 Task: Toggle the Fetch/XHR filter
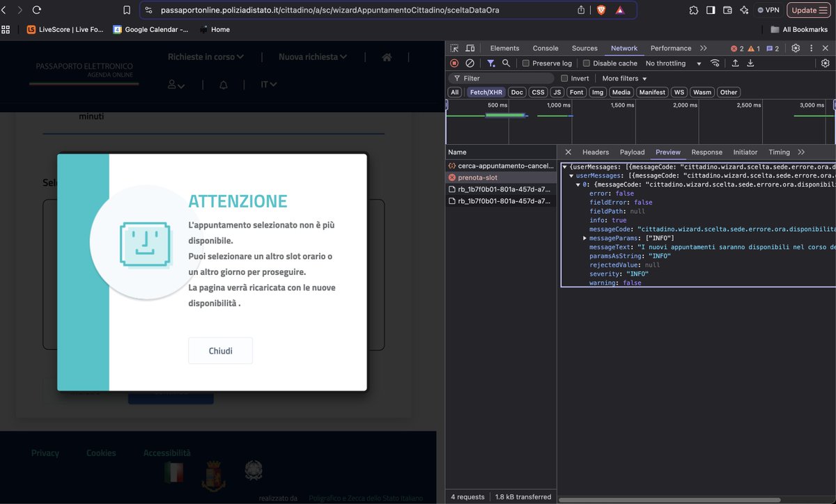pyautogui.click(x=486, y=92)
